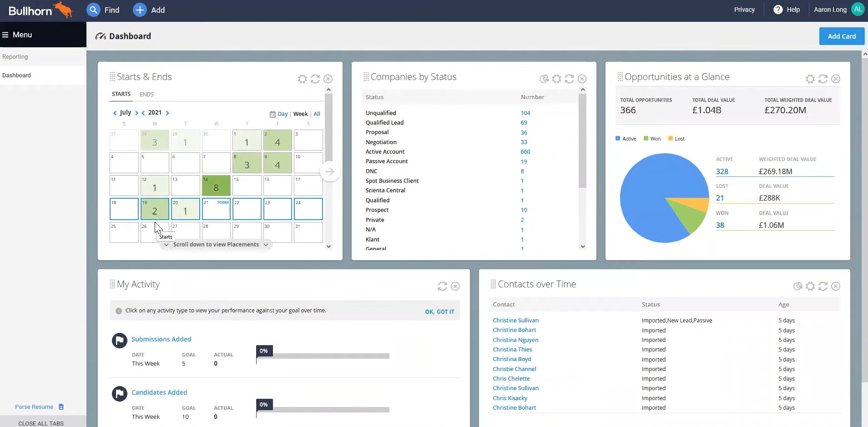This screenshot has width=868, height=427.
Task: Switch to the ENDS tab
Action: pyautogui.click(x=146, y=95)
